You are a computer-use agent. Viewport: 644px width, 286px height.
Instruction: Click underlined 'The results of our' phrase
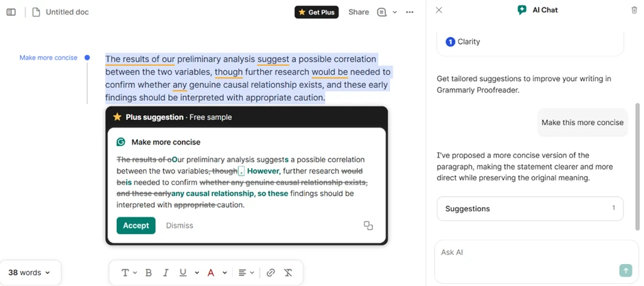click(x=140, y=60)
